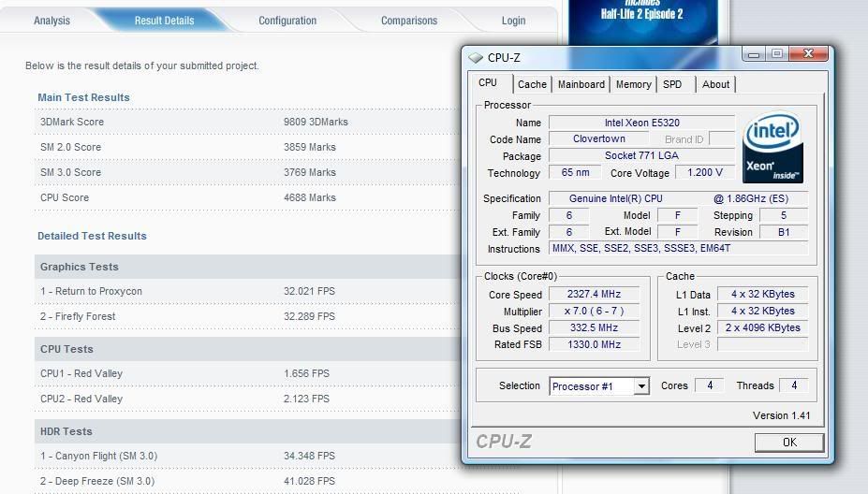Click the Rated FSB 1330.0 MHz value
868x494 pixels.
point(594,344)
